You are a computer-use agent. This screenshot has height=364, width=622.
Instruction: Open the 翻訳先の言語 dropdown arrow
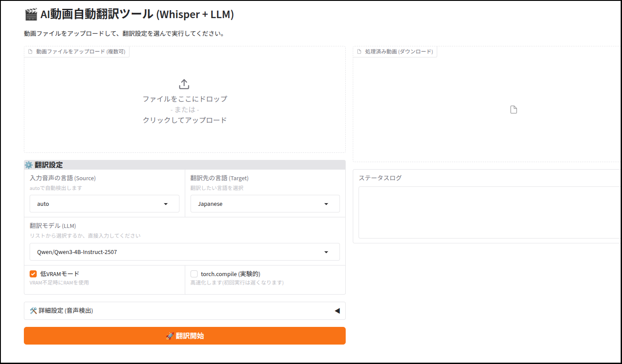pos(326,204)
